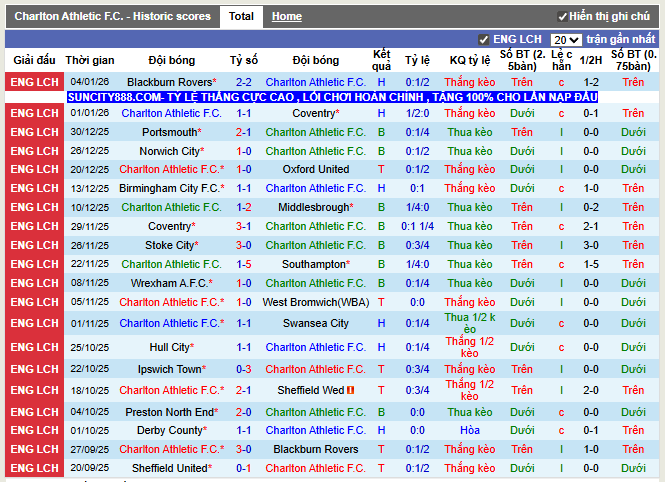The width and height of the screenshot is (665, 482).
Task: Click the date 08/11/25
Action: [90, 283]
